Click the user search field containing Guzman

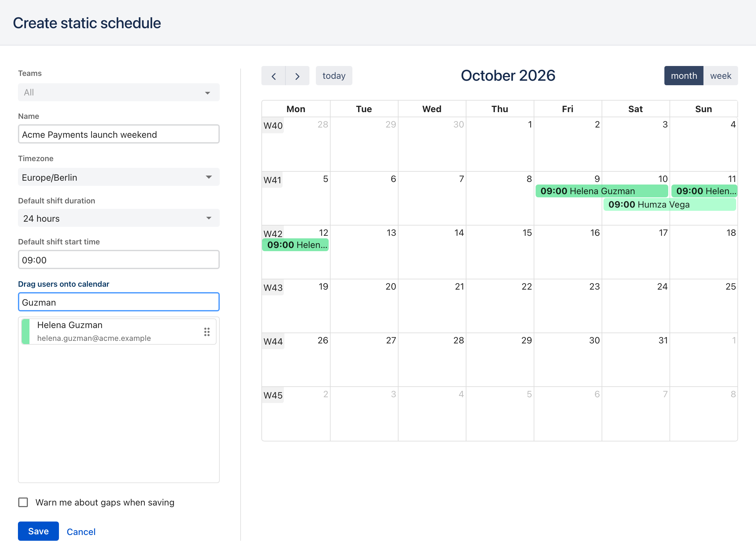pyautogui.click(x=119, y=302)
